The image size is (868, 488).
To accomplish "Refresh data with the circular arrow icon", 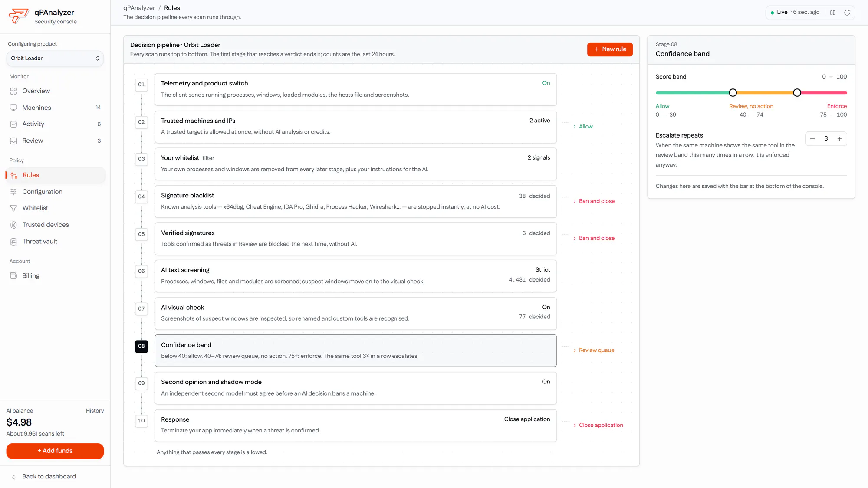I will coord(847,13).
